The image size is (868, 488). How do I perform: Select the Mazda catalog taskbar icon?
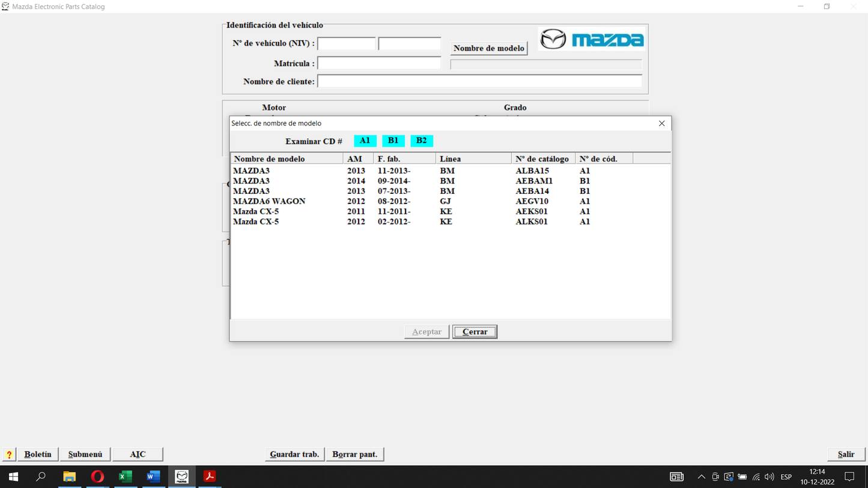182,477
